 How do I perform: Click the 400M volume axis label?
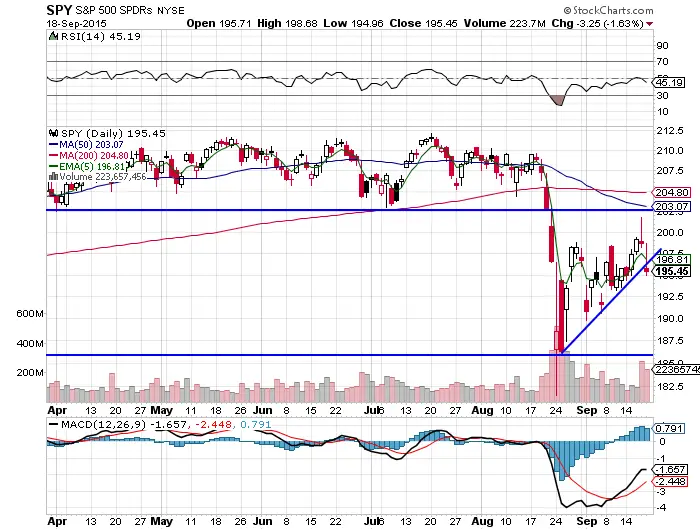pos(30,343)
